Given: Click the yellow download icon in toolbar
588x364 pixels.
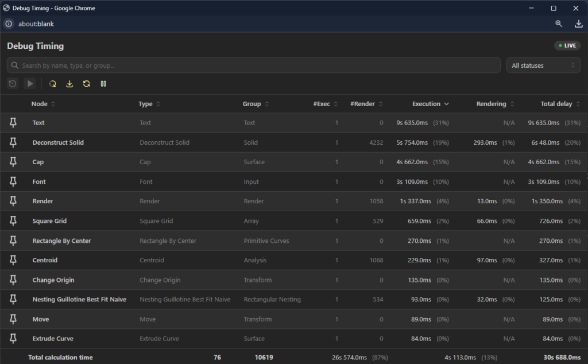Looking at the screenshot, I should (x=69, y=84).
